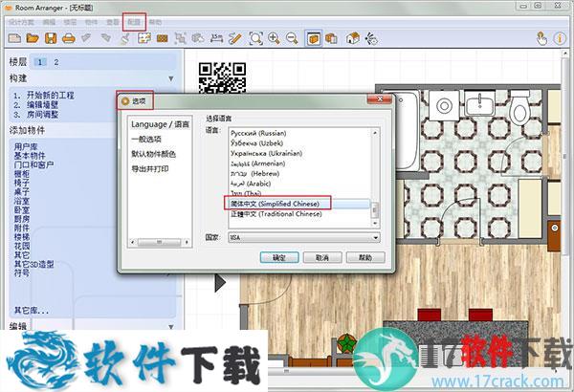Click the group selection toolbar icon
This screenshot has width=574, height=392.
coord(180,38)
